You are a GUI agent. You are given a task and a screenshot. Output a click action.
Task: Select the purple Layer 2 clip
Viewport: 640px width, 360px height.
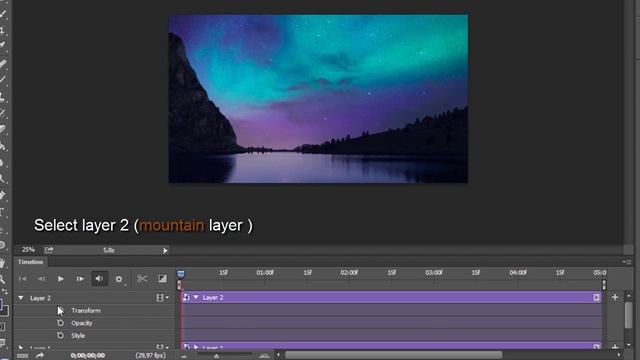pos(391,298)
